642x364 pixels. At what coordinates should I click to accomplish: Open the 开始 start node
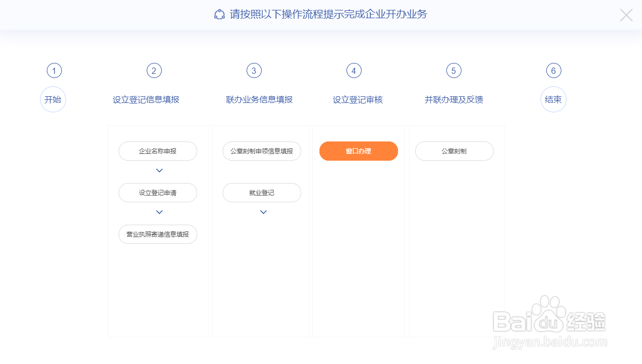point(53,99)
